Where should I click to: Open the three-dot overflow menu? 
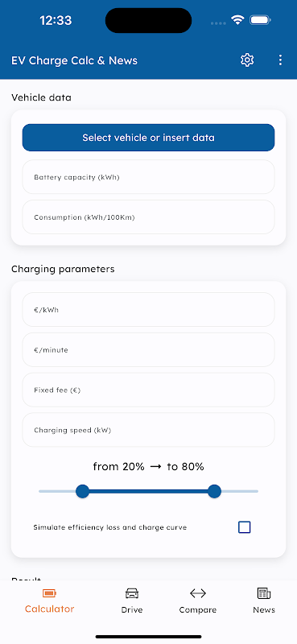coord(280,60)
